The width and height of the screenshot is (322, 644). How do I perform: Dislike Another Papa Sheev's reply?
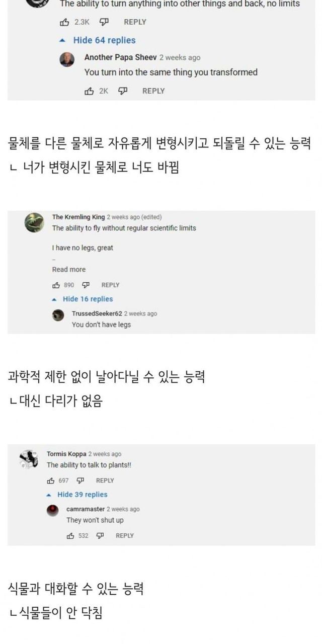(122, 91)
